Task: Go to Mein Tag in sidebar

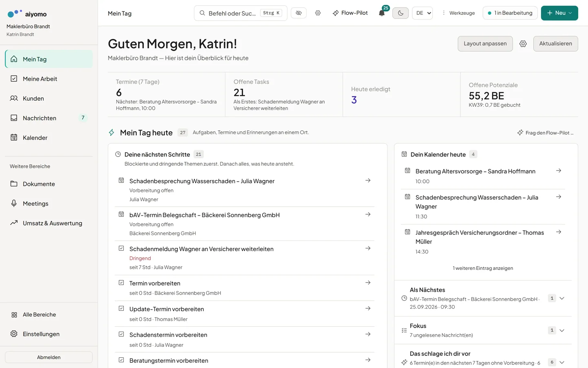Action: click(49, 59)
